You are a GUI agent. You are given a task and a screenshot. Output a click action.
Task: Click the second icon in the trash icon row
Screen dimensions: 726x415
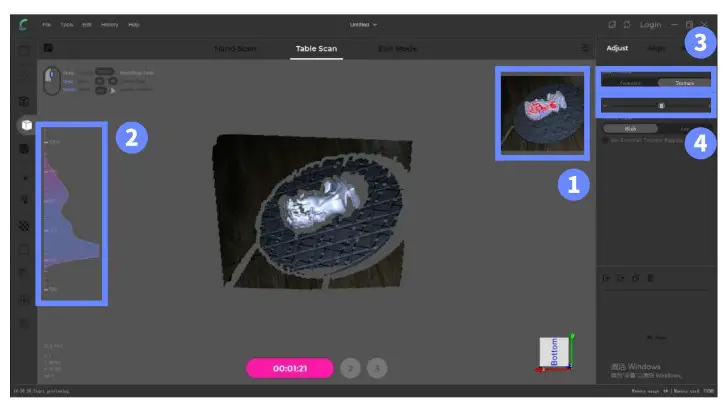621,278
